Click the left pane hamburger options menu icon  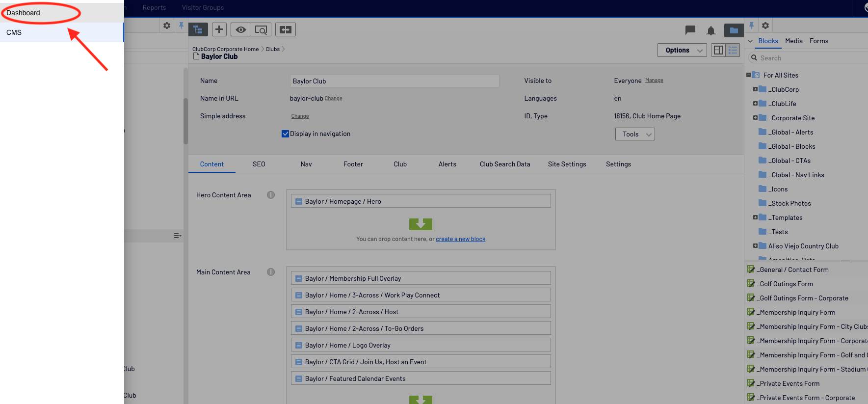click(x=177, y=236)
